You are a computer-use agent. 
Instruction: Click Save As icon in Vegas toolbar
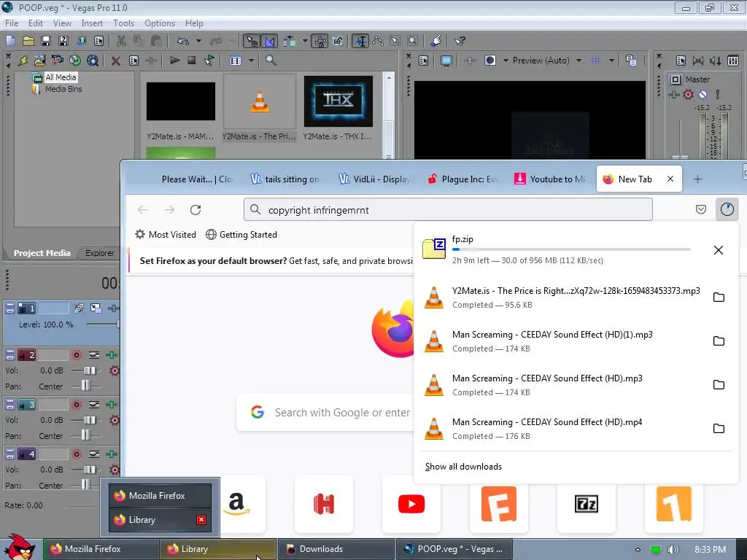[63, 41]
